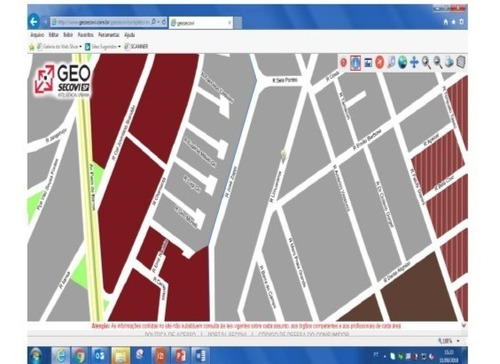
Task: Open the Favoritos menu
Action: 86,35
